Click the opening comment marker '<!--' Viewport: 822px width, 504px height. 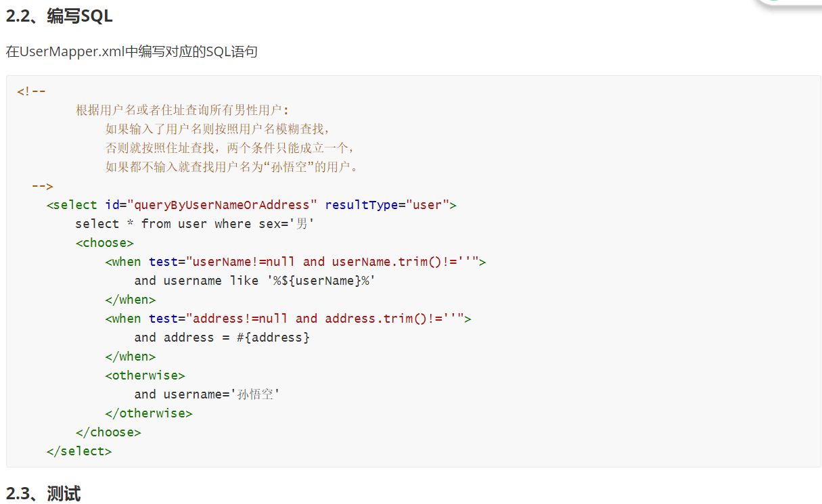tap(31, 91)
